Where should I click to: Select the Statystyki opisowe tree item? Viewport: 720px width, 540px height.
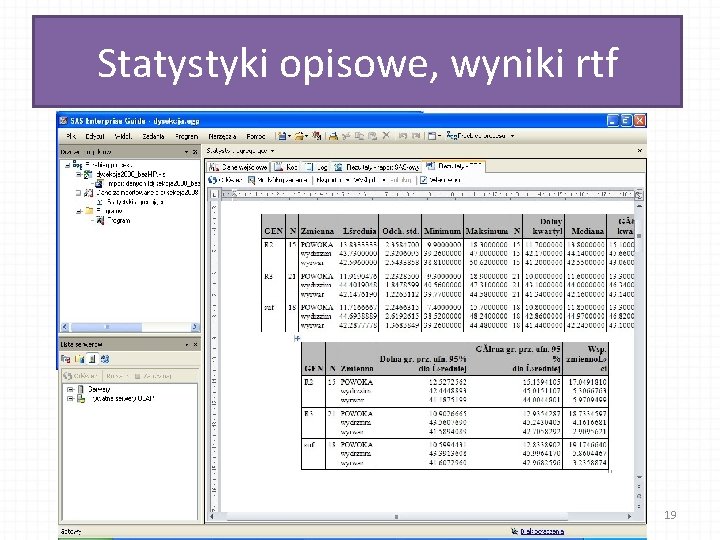click(x=130, y=202)
